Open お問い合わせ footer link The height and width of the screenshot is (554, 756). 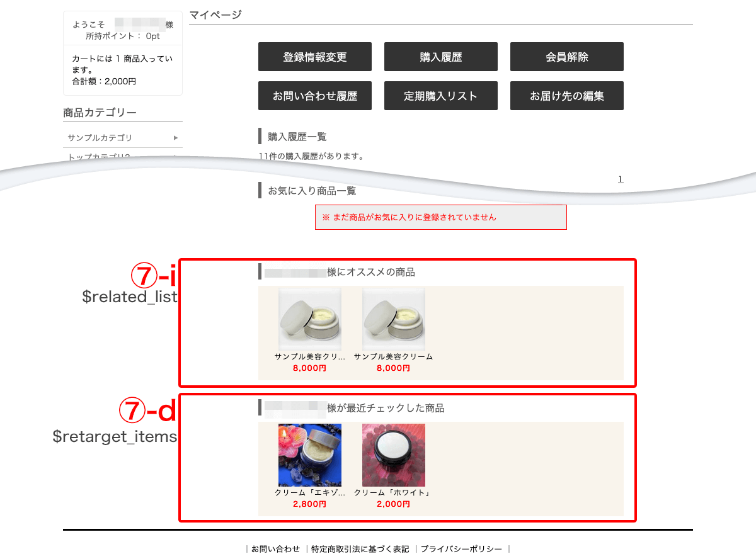point(275,549)
